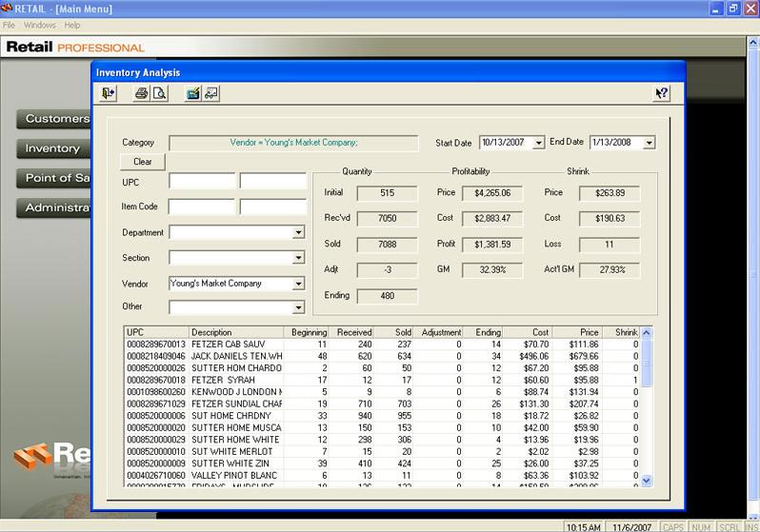This screenshot has height=532, width=760.
Task: Open the File menu
Action: coord(9,25)
